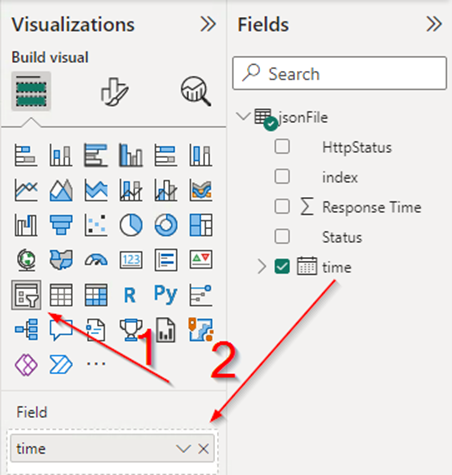Choose the Card 123 visual
Viewport: 452px width, 475px height.
[131, 260]
